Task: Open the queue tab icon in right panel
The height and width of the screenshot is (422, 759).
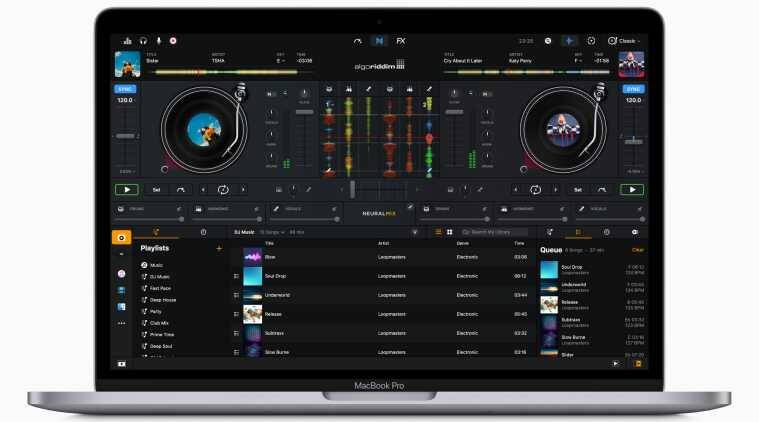Action: pyautogui.click(x=578, y=232)
